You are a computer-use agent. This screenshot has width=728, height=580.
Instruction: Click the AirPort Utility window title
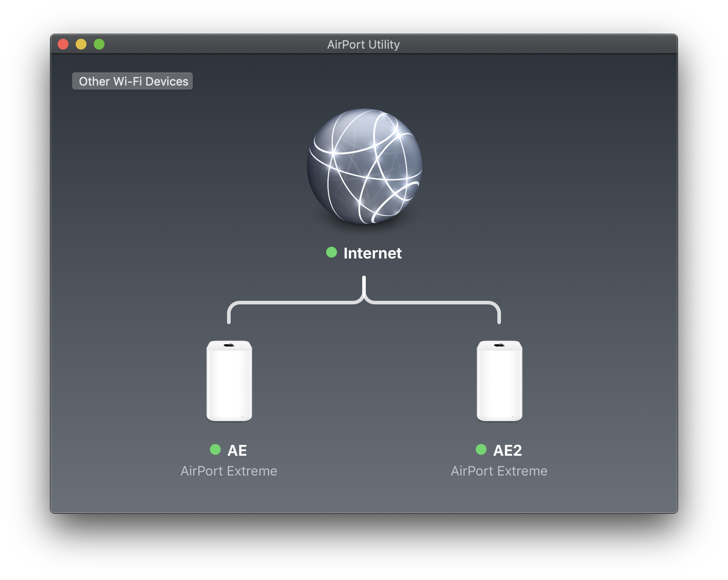pos(364,45)
